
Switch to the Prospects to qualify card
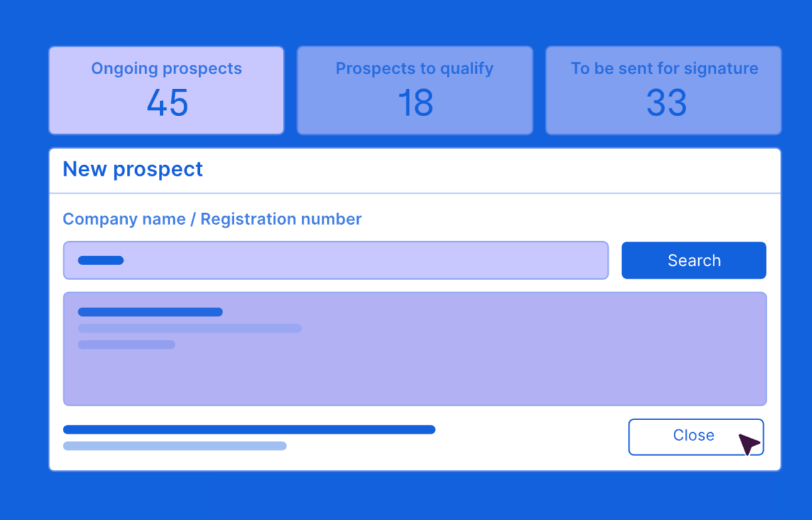[415, 90]
